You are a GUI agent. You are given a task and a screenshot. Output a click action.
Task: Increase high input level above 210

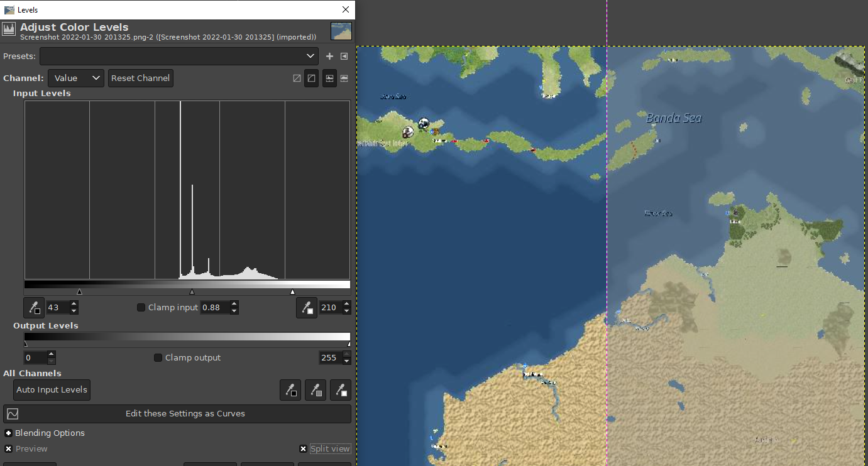point(347,305)
